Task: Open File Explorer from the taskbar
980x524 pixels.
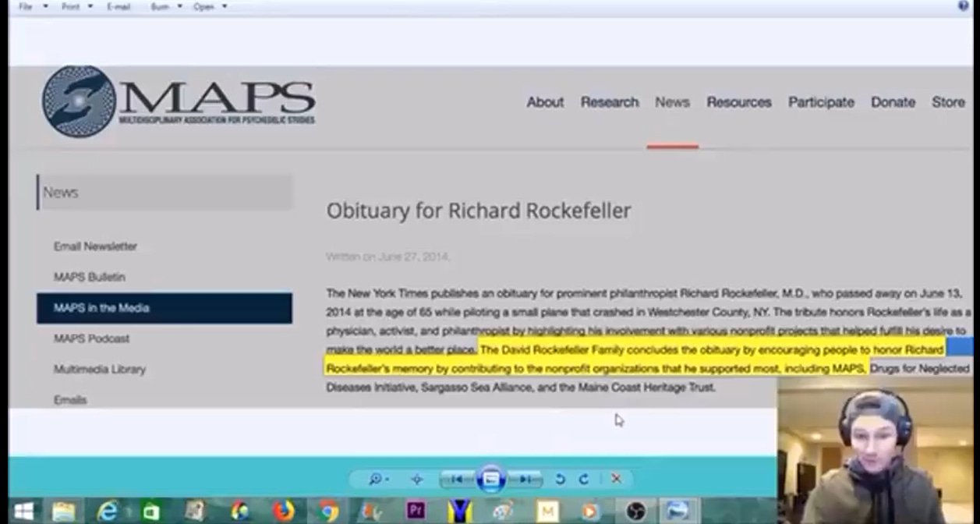Action: [64, 512]
